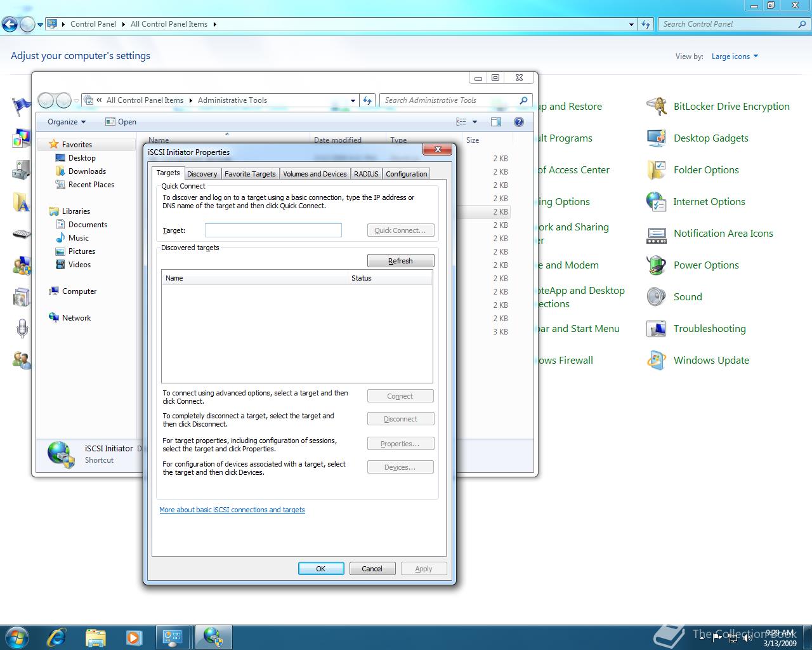Launch Windows Media Player from the taskbar
This screenshot has width=812, height=650.
(x=134, y=637)
